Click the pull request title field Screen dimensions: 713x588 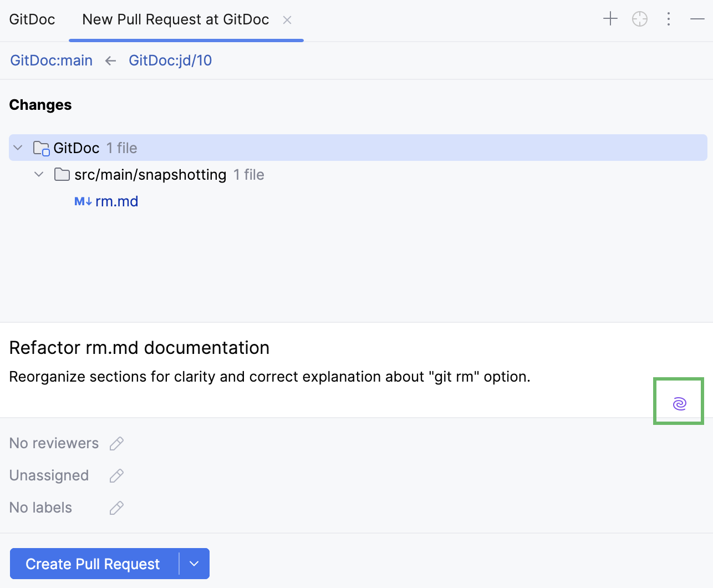pos(139,347)
